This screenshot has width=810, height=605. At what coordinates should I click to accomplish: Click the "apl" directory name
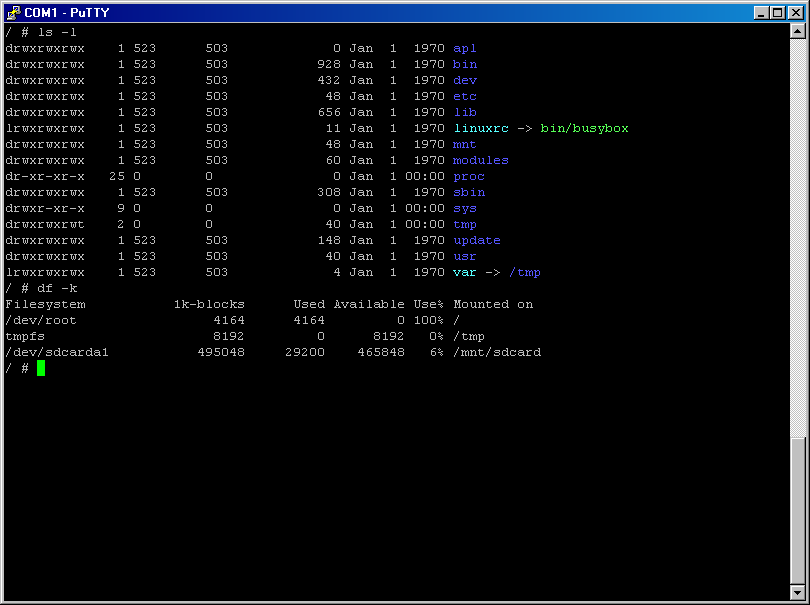pyautogui.click(x=464, y=49)
